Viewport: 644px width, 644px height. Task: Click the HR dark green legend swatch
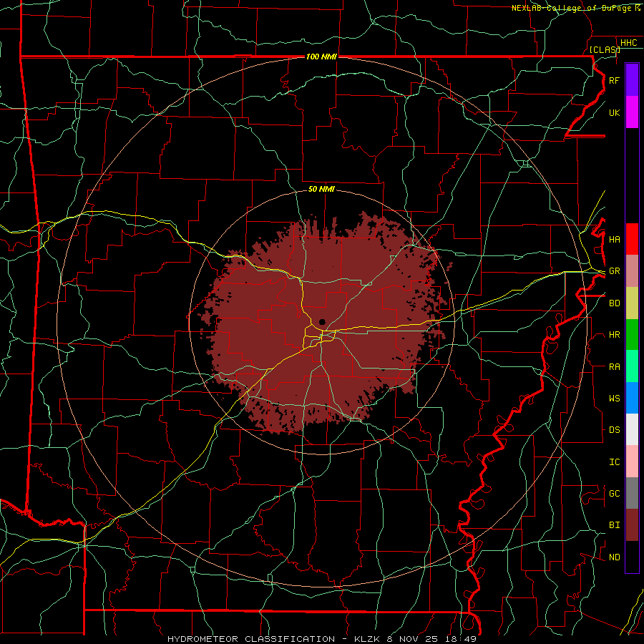pyautogui.click(x=632, y=335)
